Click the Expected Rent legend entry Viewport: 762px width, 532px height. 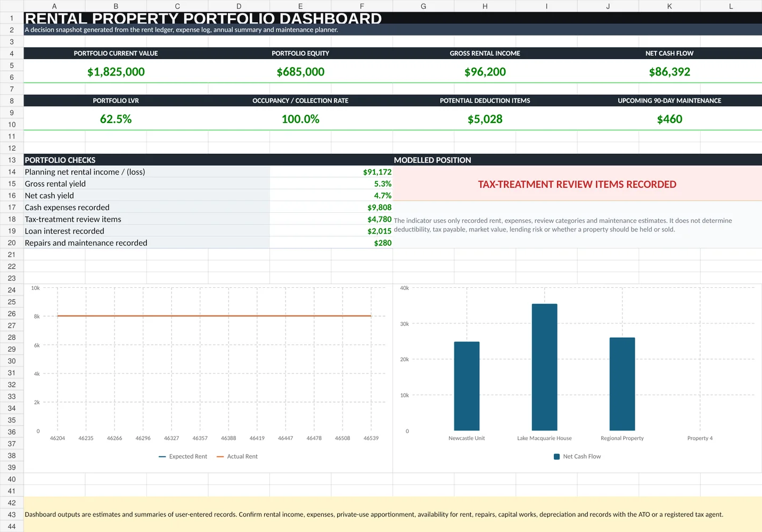tap(183, 456)
